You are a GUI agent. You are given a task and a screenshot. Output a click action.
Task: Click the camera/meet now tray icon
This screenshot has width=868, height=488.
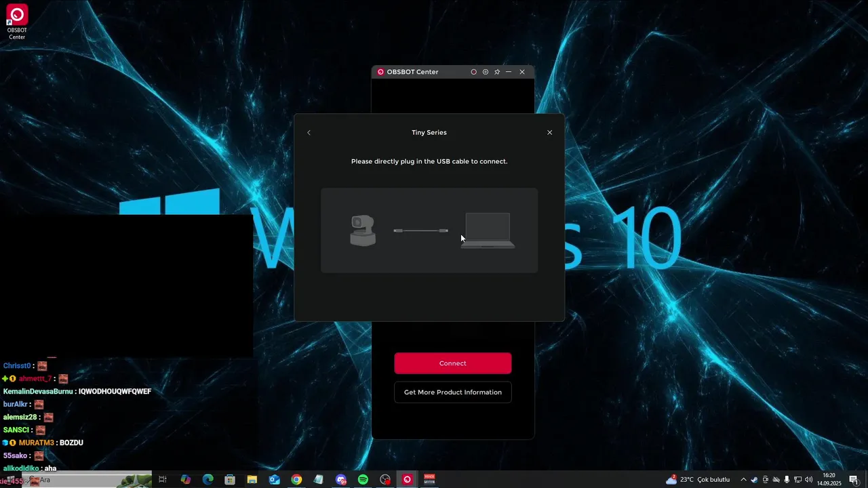(x=766, y=480)
